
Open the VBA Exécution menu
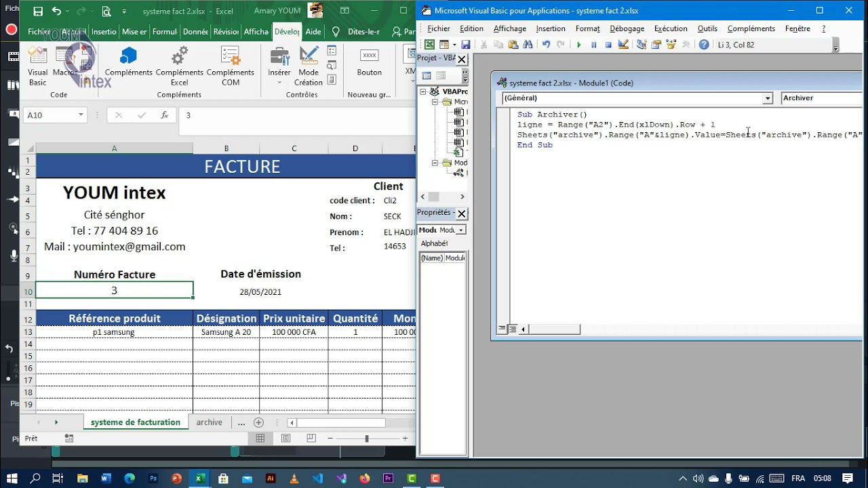(671, 28)
